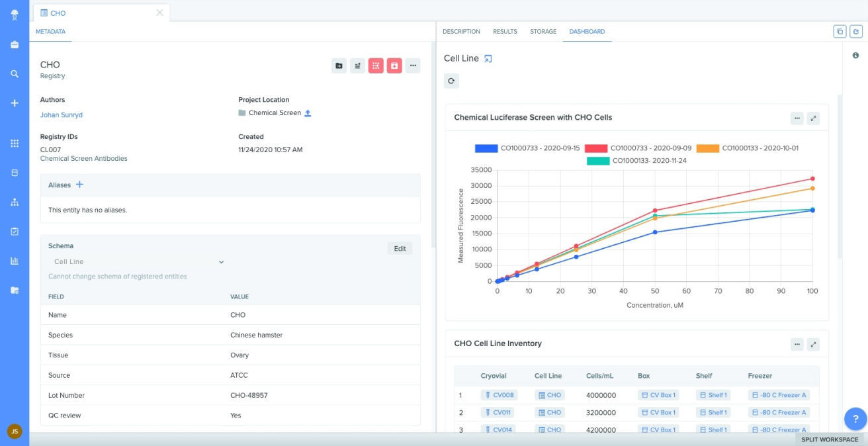Open the move-to-folder icon near CHO title
Image resolution: width=868 pixels, height=446 pixels.
point(337,66)
